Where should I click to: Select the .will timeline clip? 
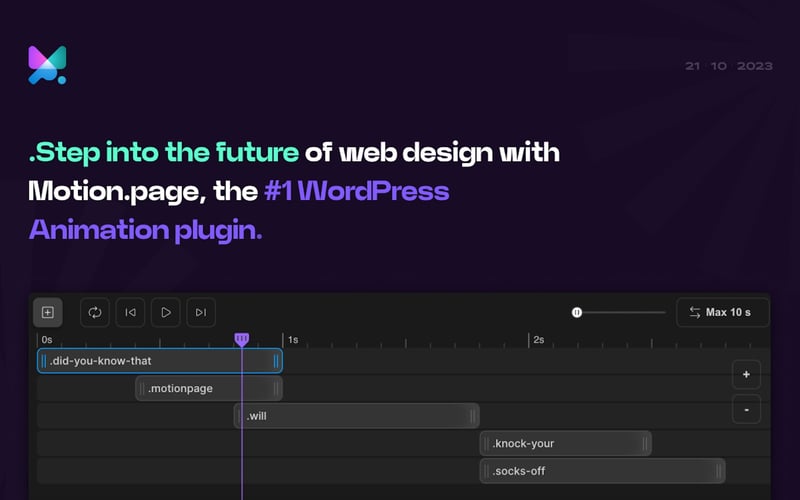[357, 416]
